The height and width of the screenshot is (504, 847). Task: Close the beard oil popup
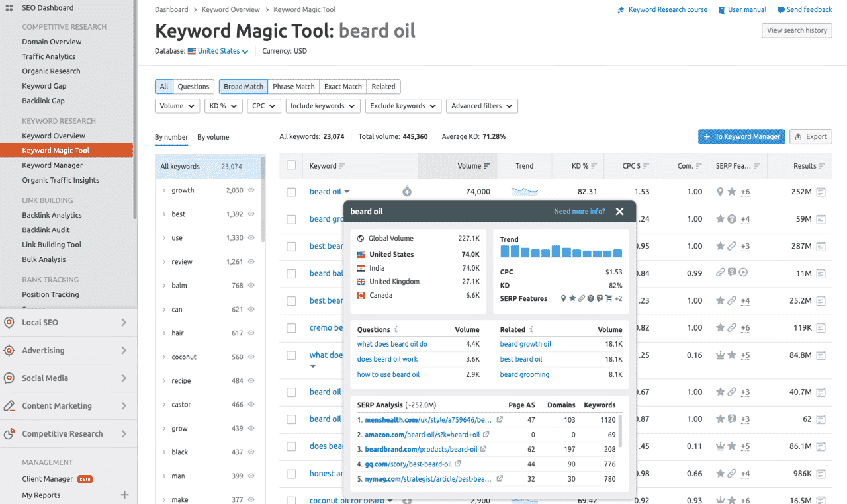click(x=619, y=212)
